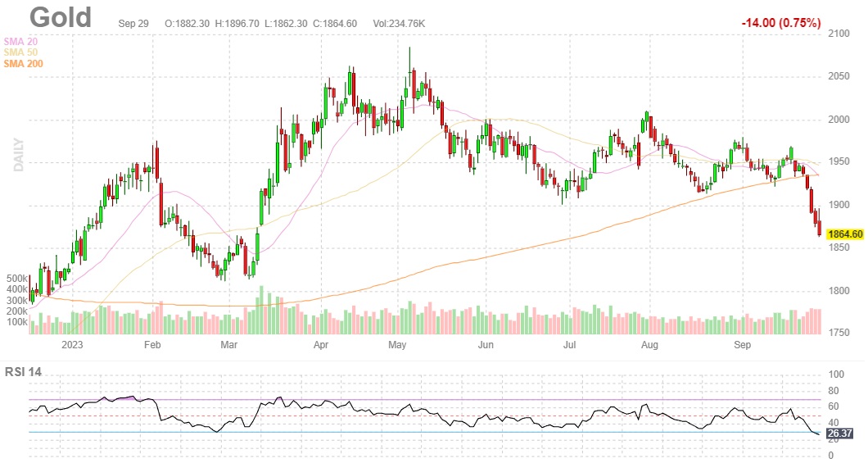The image size is (868, 463).
Task: Select the SMA 200 legend label
Action: click(23, 64)
